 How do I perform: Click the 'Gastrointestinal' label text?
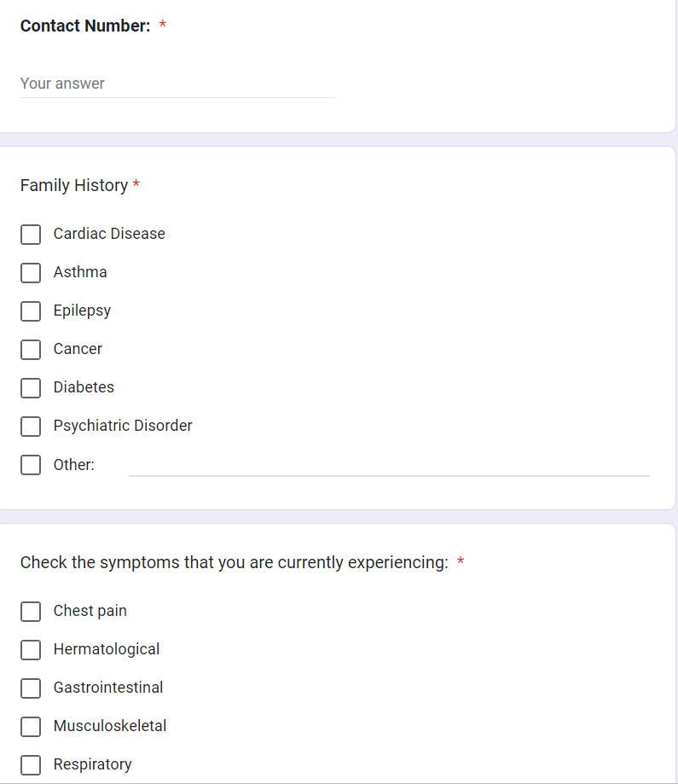tap(108, 688)
